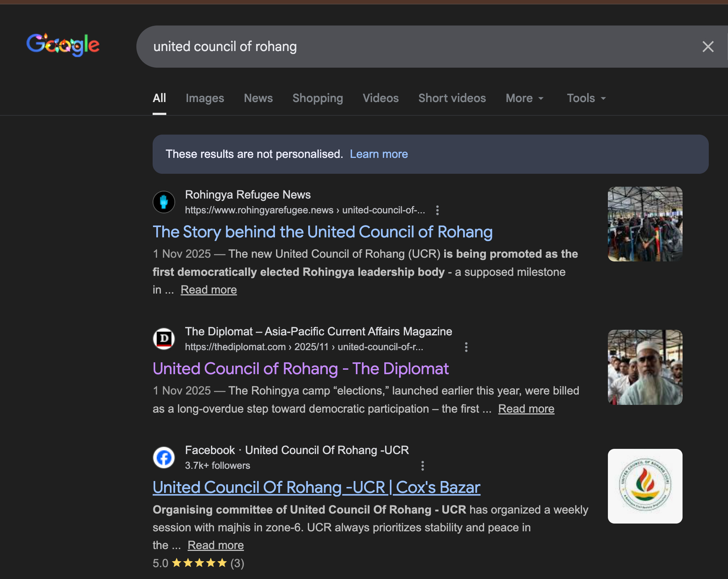Viewport: 728px width, 579px height.
Task: Click in the search query input field
Action: click(x=406, y=47)
